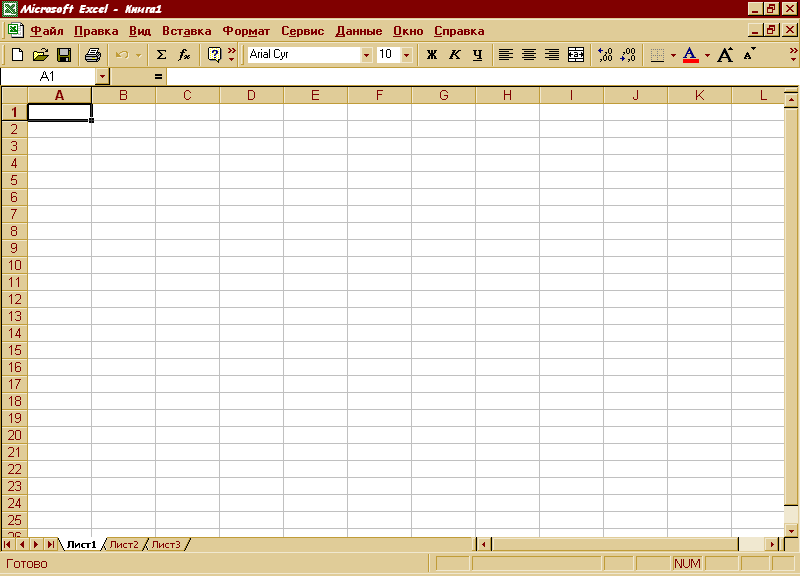Open the Name Box dropdown arrow
The width and height of the screenshot is (800, 576).
pos(102,77)
